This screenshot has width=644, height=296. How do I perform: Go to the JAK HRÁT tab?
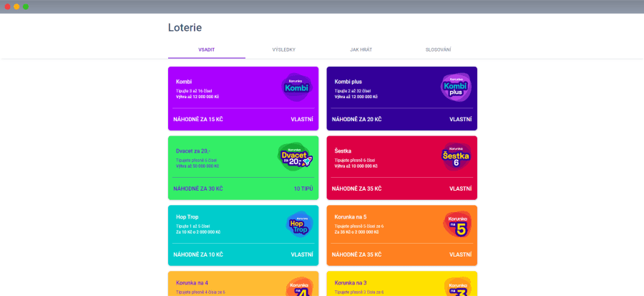click(x=361, y=49)
